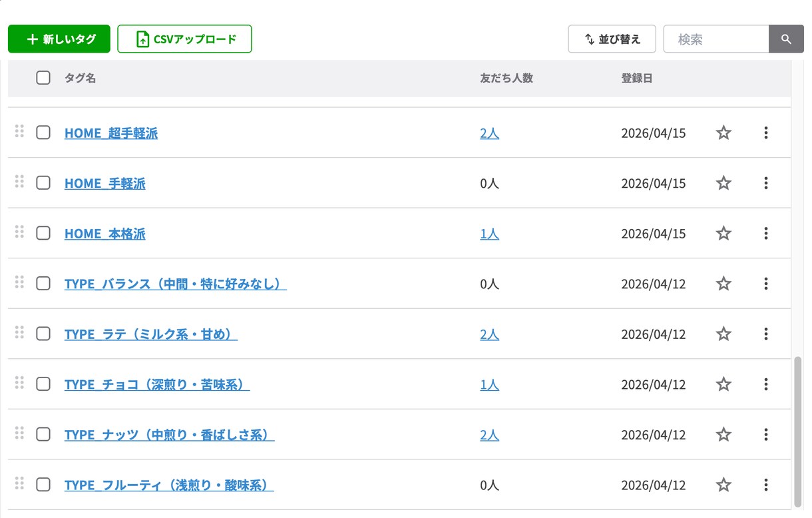812x518 pixels.
Task: Open more options for HOME_超手軽派
Action: [766, 132]
